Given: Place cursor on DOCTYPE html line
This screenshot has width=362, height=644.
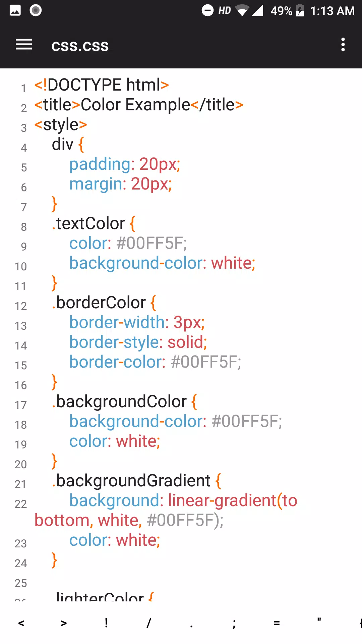Looking at the screenshot, I should tap(101, 85).
